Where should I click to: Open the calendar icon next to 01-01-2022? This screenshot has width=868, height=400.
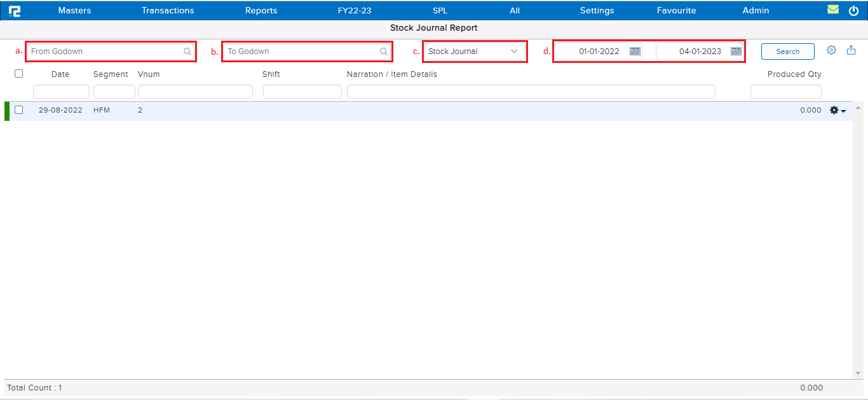point(634,51)
